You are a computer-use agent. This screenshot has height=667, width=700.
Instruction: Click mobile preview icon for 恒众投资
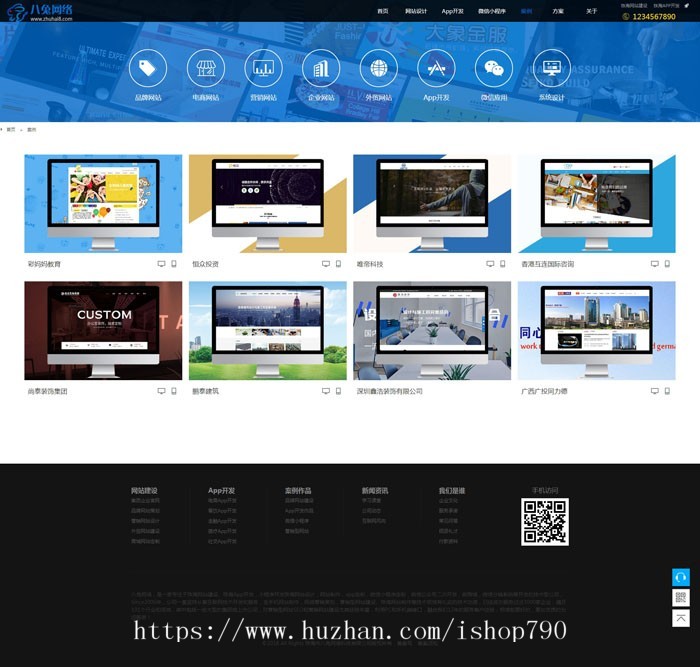(x=338, y=264)
